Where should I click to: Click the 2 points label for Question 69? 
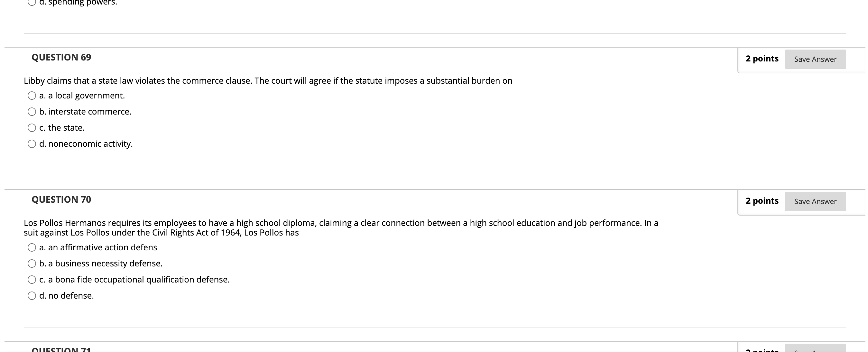[762, 58]
